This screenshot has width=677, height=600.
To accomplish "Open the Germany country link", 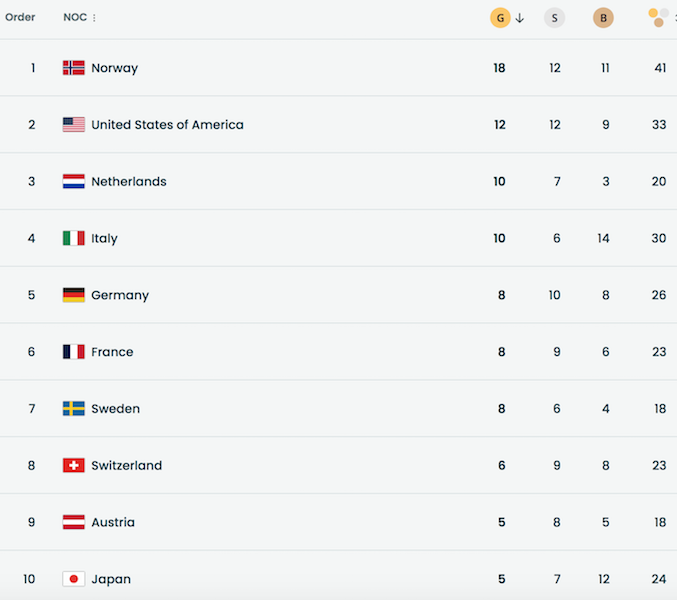I will 120,296.
